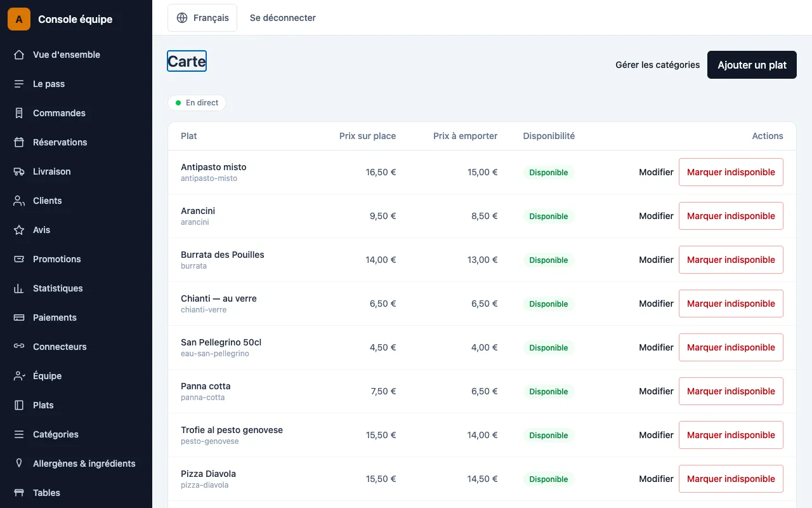Select the Paiements card icon
This screenshot has height=508, width=812.
pyautogui.click(x=19, y=317)
